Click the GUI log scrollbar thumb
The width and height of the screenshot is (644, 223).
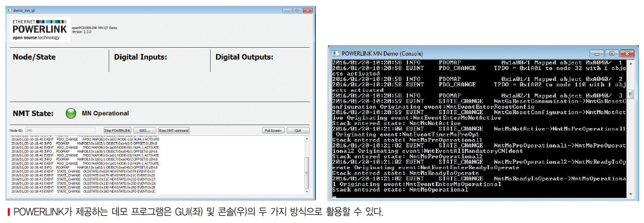pos(307,173)
